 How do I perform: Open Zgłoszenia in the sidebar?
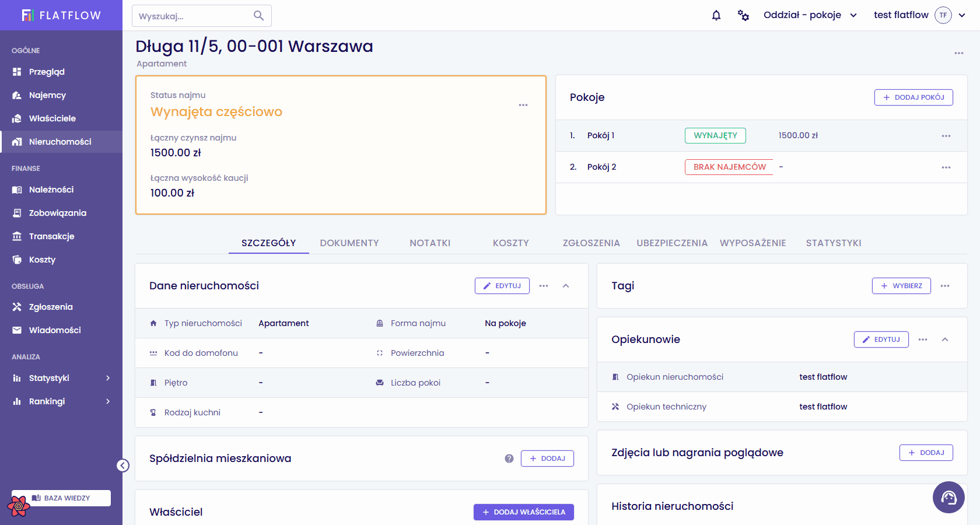click(61, 307)
